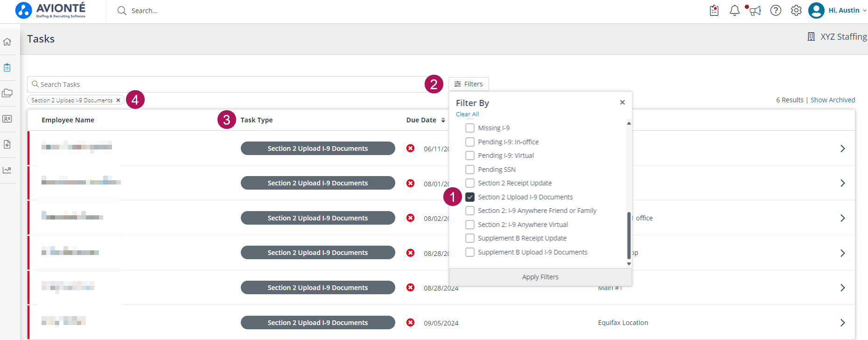Click filter list scroll up arrow
Viewport: 868px width, 340px height.
(x=629, y=123)
